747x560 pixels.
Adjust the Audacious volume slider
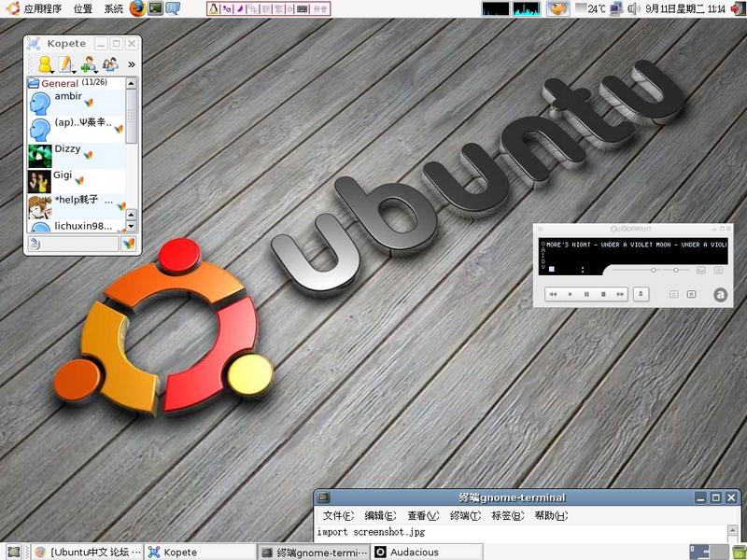point(637,270)
